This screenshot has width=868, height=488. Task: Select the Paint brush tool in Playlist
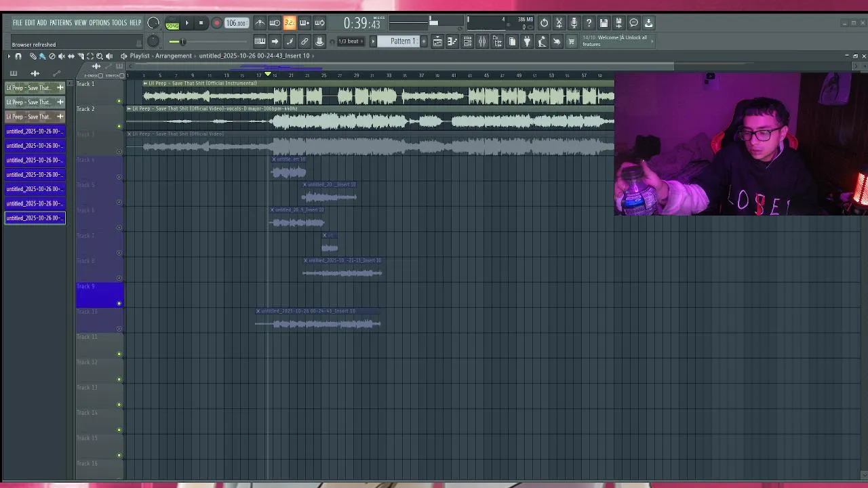click(x=43, y=56)
